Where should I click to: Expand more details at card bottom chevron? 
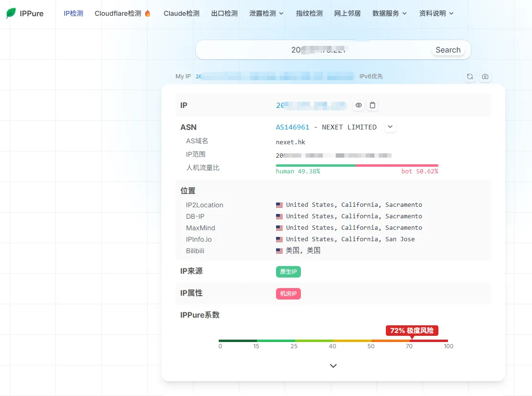click(x=333, y=366)
